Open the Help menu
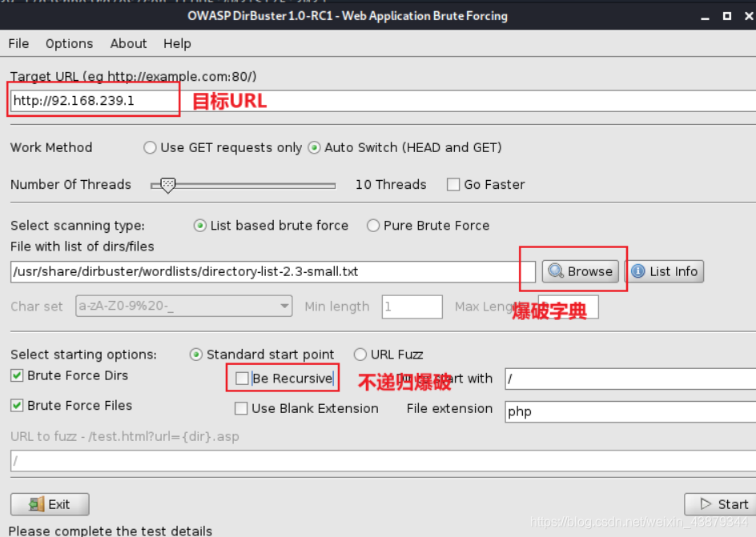This screenshot has height=537, width=756. [177, 44]
